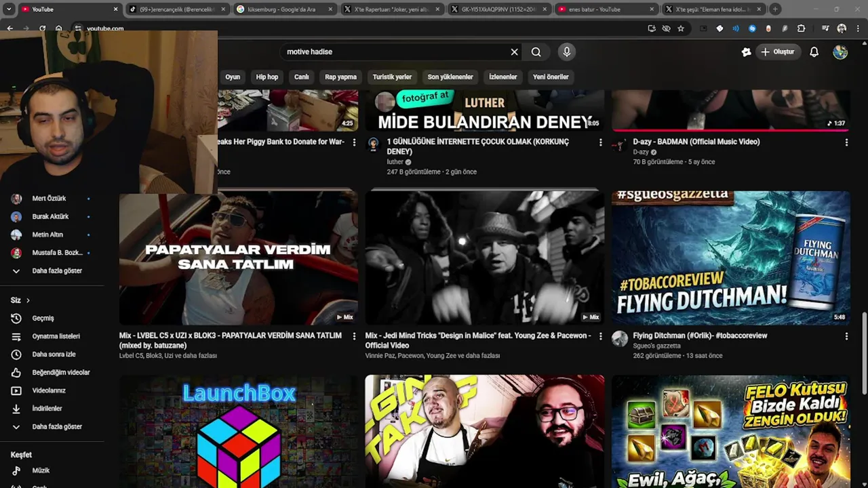Select the İzlenenler filter chip
Viewport: 868px width, 488px height.
click(x=503, y=77)
